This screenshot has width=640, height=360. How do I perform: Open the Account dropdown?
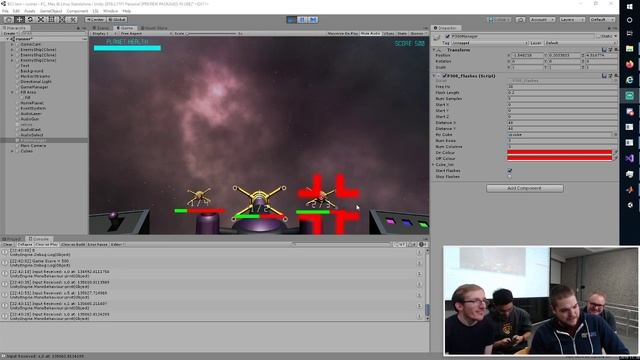click(542, 19)
